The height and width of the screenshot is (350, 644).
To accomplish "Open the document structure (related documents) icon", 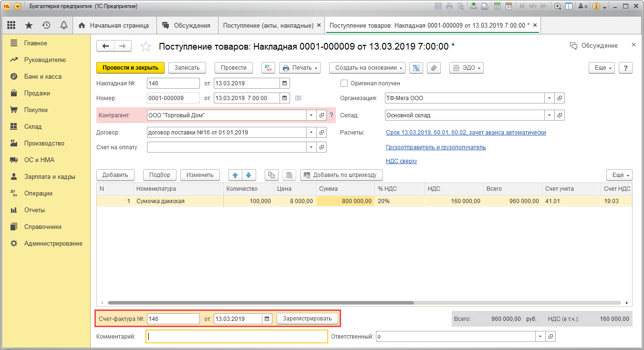I will coord(416,68).
